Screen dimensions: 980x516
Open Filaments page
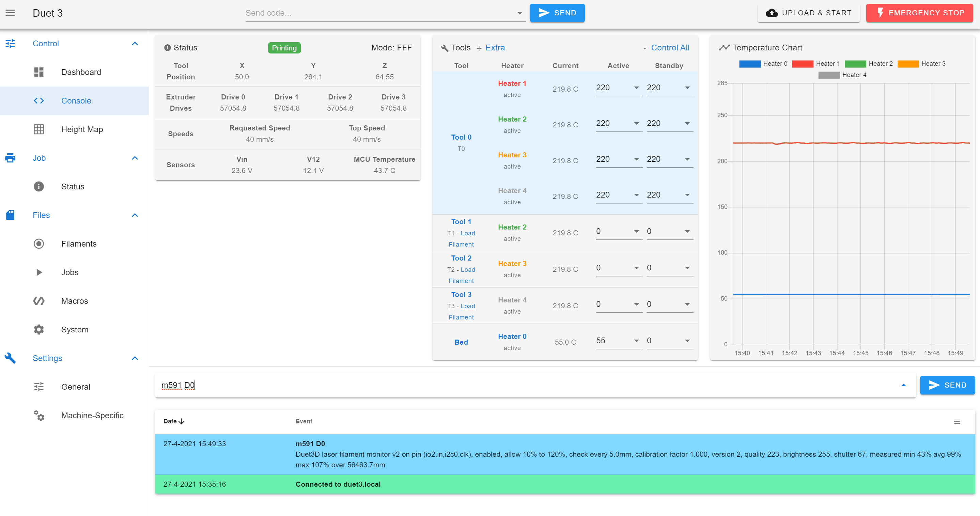(75, 244)
